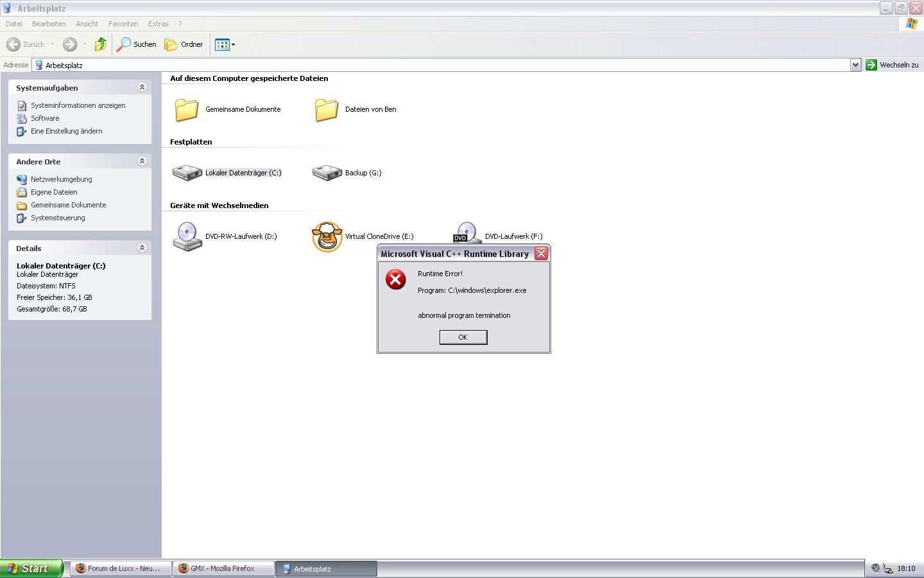Select the Virtual CloneDrive (E:) sheep icon
Image resolution: width=924 pixels, height=578 pixels.
[x=327, y=236]
